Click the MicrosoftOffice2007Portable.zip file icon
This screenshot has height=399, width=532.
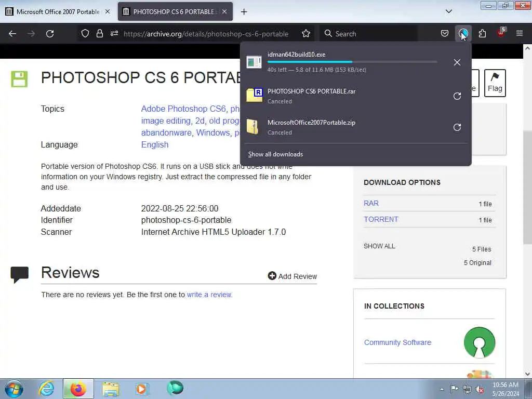(x=253, y=127)
